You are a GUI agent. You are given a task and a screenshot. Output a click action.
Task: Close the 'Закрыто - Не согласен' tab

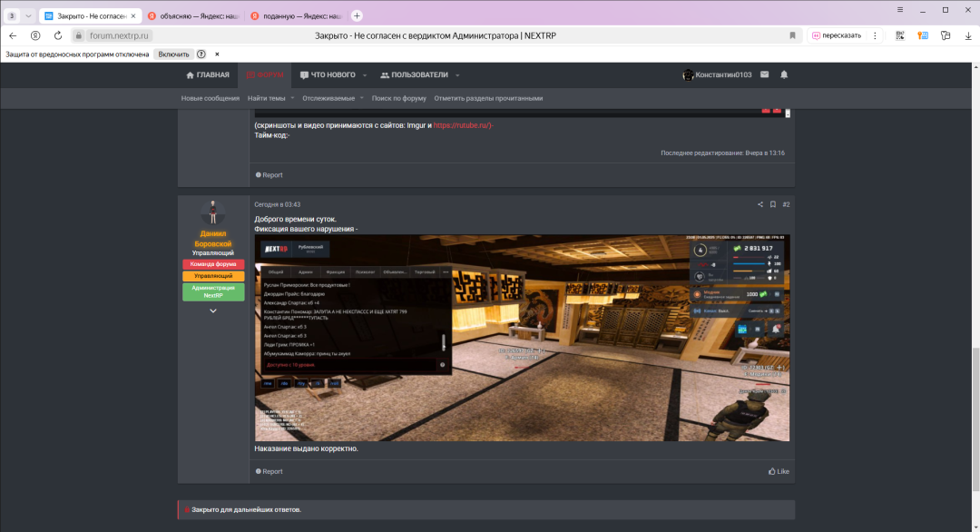tap(133, 16)
